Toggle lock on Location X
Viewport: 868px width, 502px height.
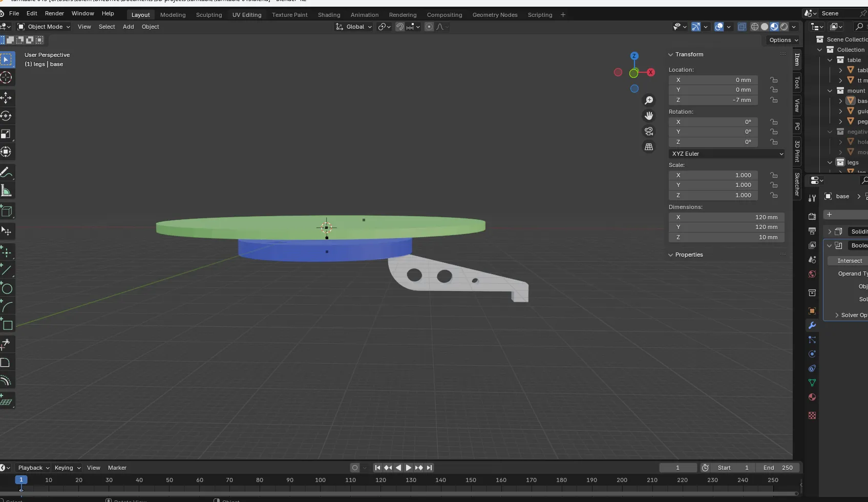pos(774,80)
